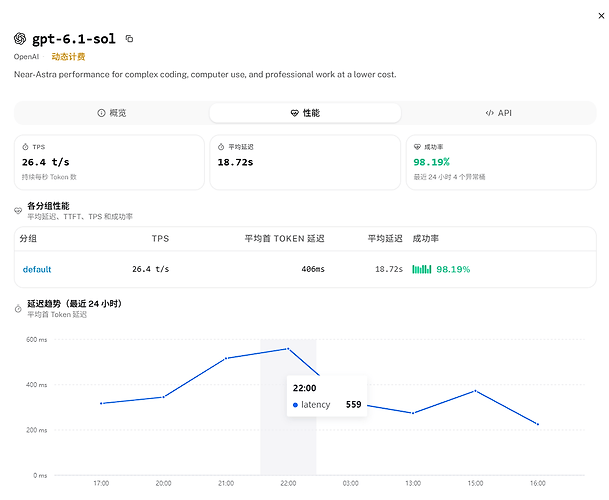609x500 pixels.
Task: Click the 18.72s cell in default row
Action: (x=389, y=269)
